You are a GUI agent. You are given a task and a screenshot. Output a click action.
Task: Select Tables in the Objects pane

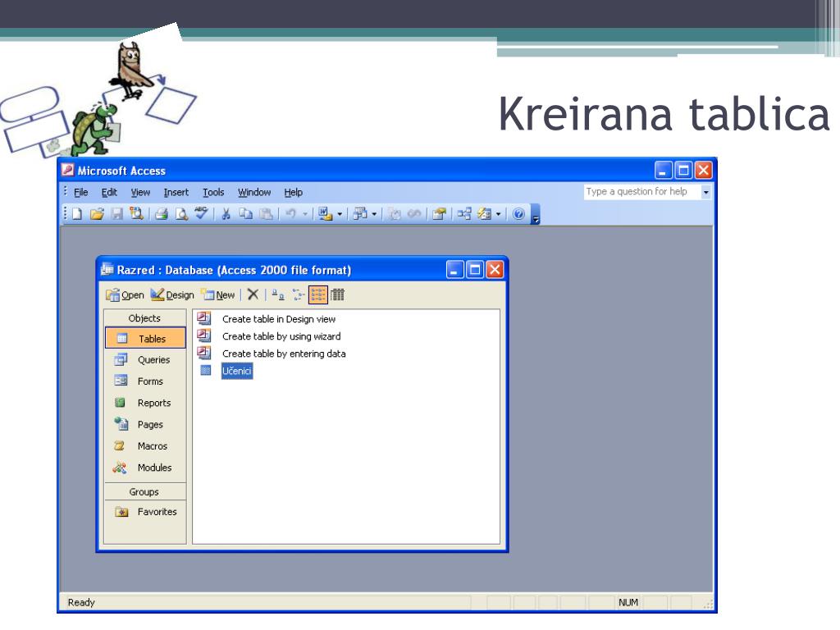[x=145, y=339]
